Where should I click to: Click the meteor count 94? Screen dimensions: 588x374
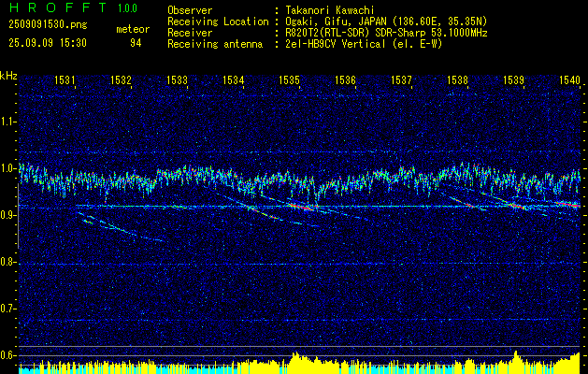[x=136, y=43]
